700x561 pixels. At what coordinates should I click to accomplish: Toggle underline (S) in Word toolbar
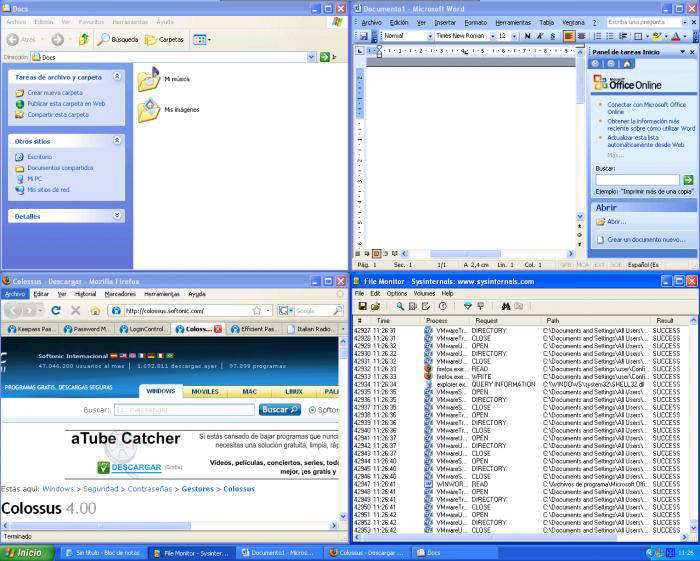(x=553, y=36)
